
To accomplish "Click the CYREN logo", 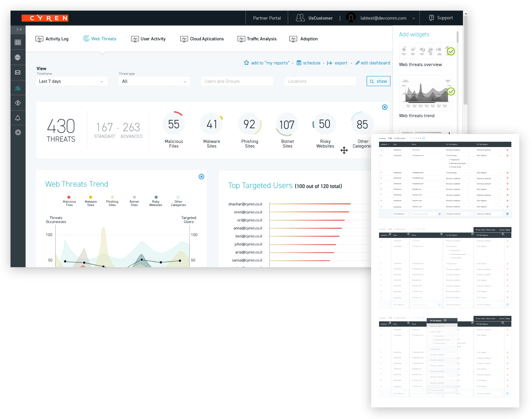I will tap(45, 18).
